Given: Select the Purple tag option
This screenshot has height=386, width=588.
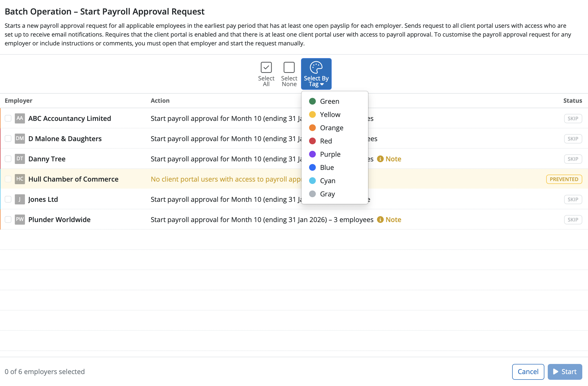Looking at the screenshot, I should click(x=330, y=154).
